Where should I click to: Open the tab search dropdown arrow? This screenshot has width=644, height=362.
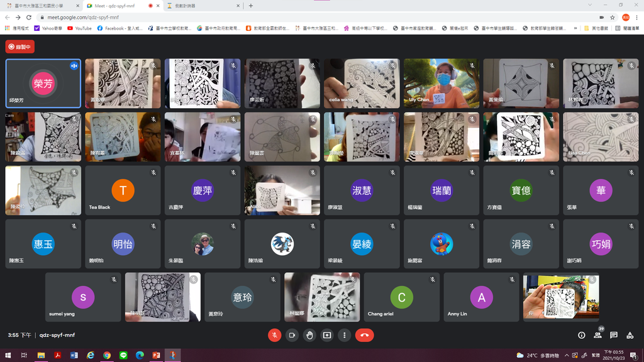click(x=590, y=5)
